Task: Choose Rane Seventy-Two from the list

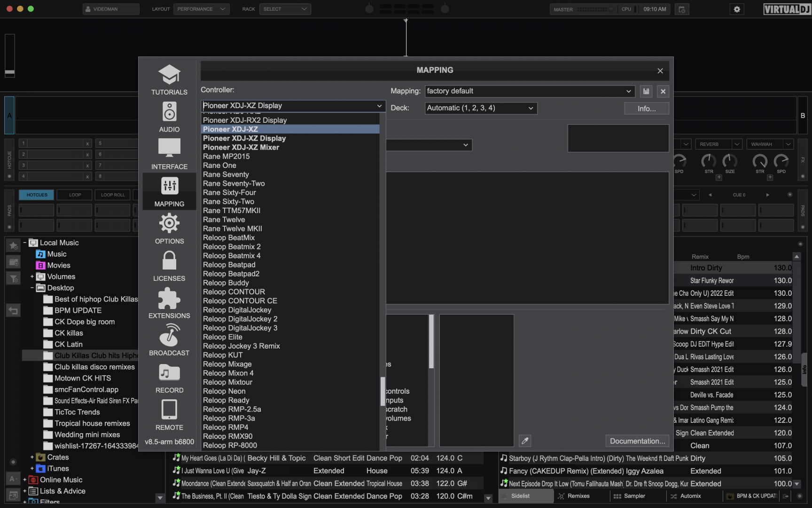Action: (x=290, y=183)
